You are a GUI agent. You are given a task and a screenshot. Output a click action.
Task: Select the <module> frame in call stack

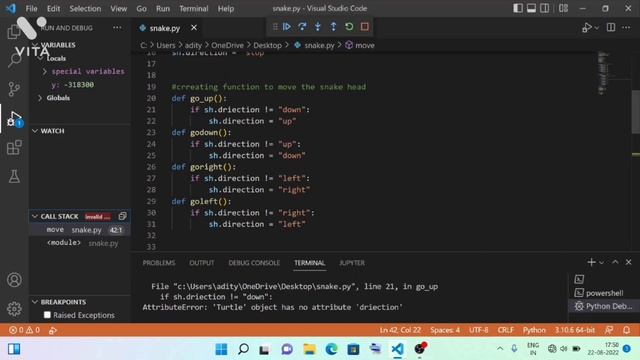pyautogui.click(x=80, y=243)
